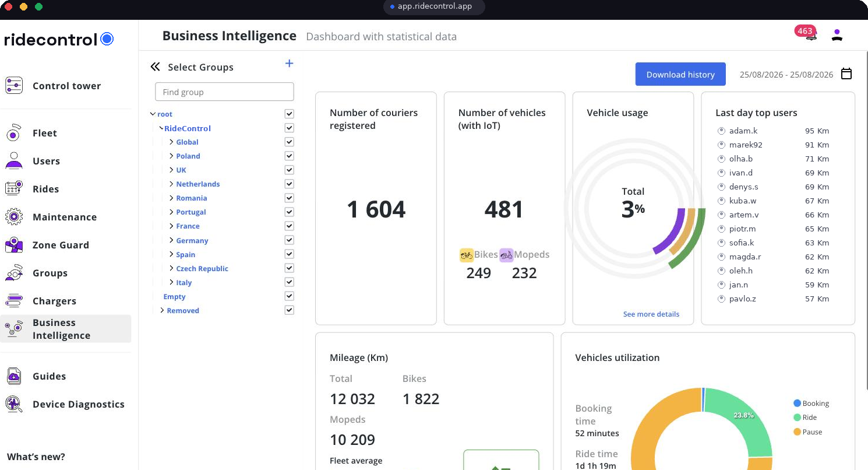This screenshot has width=868, height=470.
Task: Select the Czech Republic tree item
Action: (x=202, y=268)
